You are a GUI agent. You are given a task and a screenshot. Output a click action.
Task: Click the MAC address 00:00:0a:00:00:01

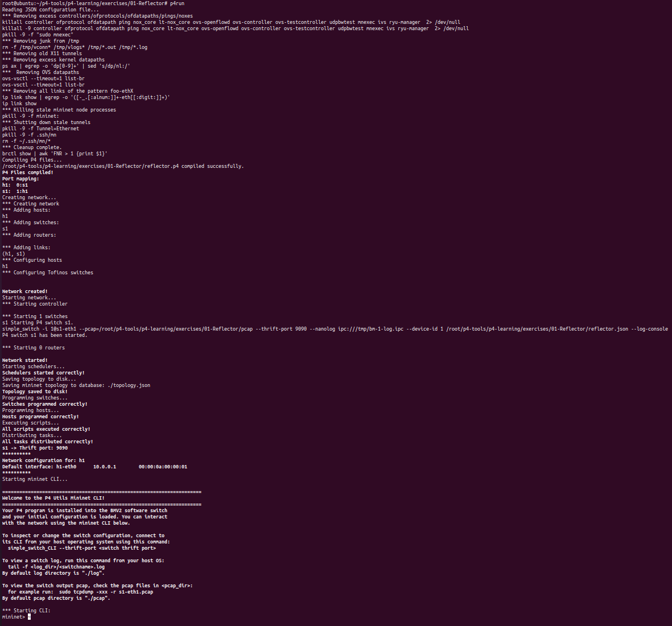[x=163, y=467]
